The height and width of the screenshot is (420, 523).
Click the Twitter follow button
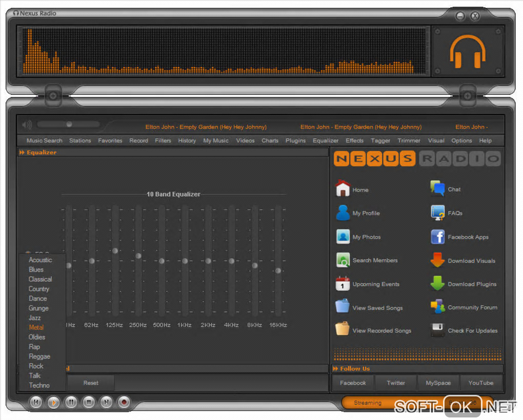(x=396, y=383)
